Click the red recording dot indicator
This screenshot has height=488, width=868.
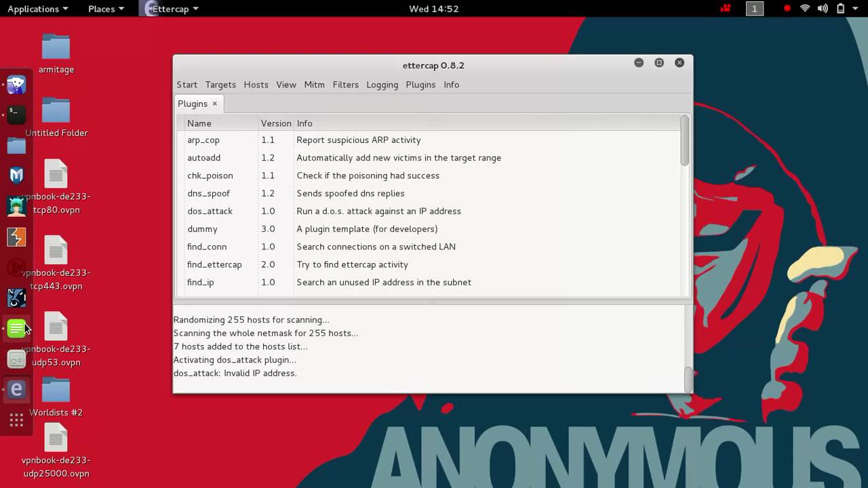click(787, 9)
